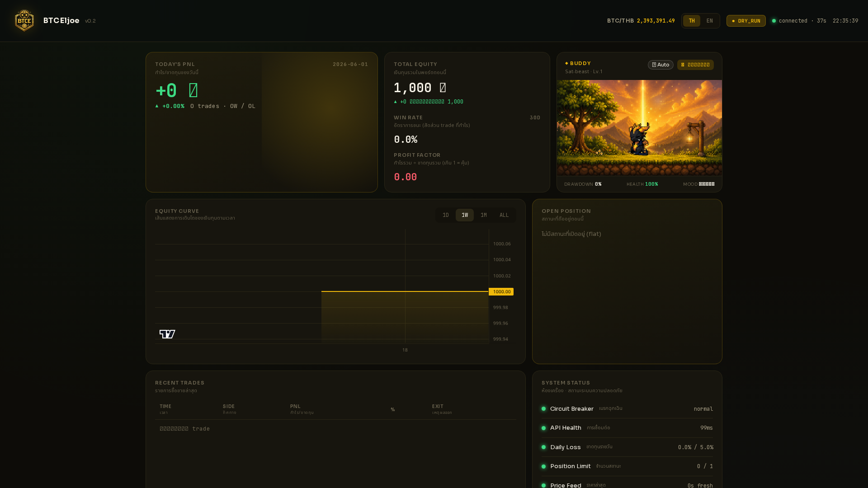Click the DRAWDOWN 0% stat
The height and width of the screenshot is (488, 868).
pos(583,184)
